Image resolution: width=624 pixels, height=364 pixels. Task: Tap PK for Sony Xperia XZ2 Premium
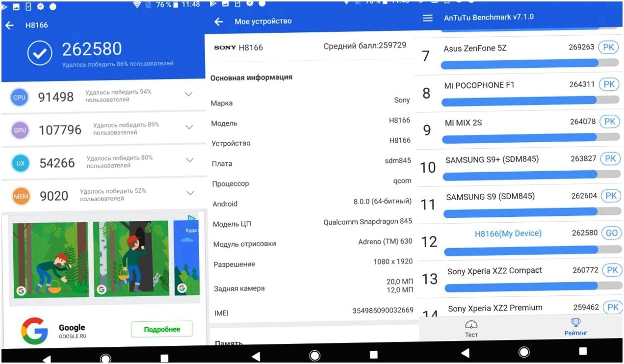pyautogui.click(x=613, y=308)
